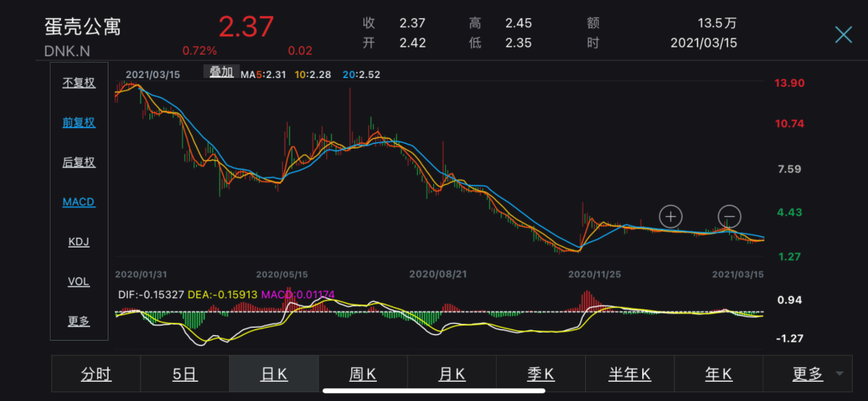The height and width of the screenshot is (401, 868).
Task: Switch to 季K tab
Action: 541,374
